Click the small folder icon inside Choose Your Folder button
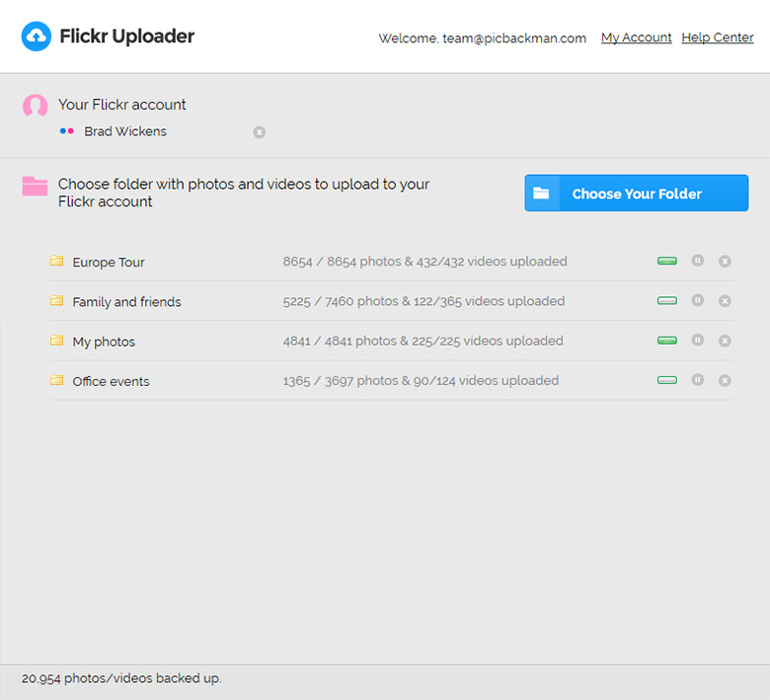770x700 pixels. coord(541,194)
